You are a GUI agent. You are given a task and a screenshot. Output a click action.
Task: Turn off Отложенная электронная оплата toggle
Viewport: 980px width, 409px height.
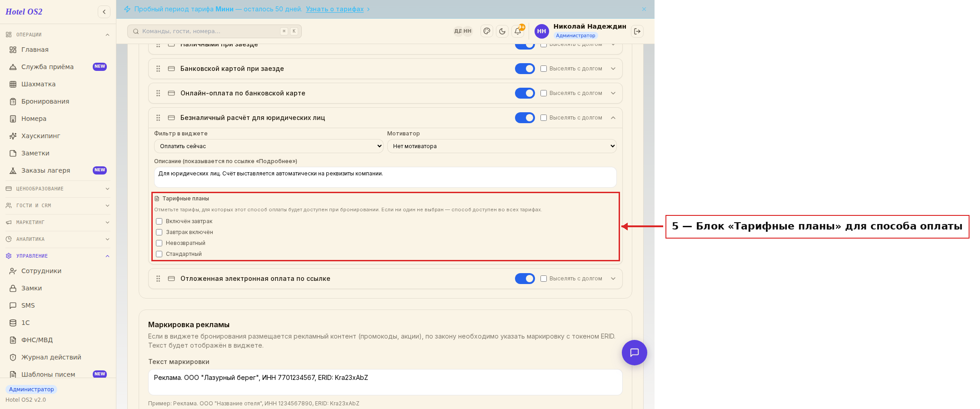(525, 279)
